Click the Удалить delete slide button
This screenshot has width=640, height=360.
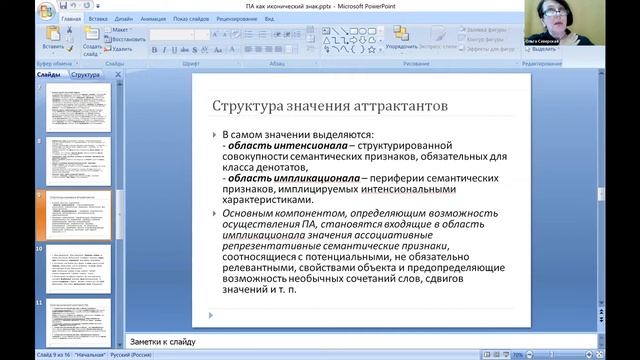point(118,49)
